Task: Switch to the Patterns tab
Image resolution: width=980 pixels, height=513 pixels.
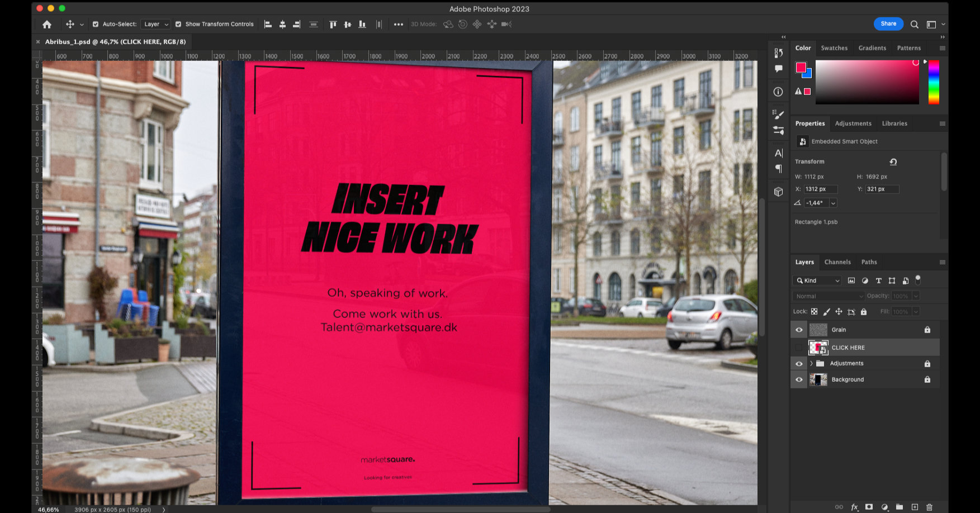Action: (909, 48)
